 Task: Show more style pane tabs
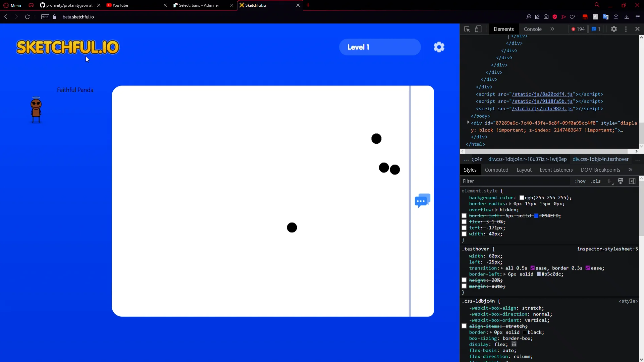pos(630,170)
